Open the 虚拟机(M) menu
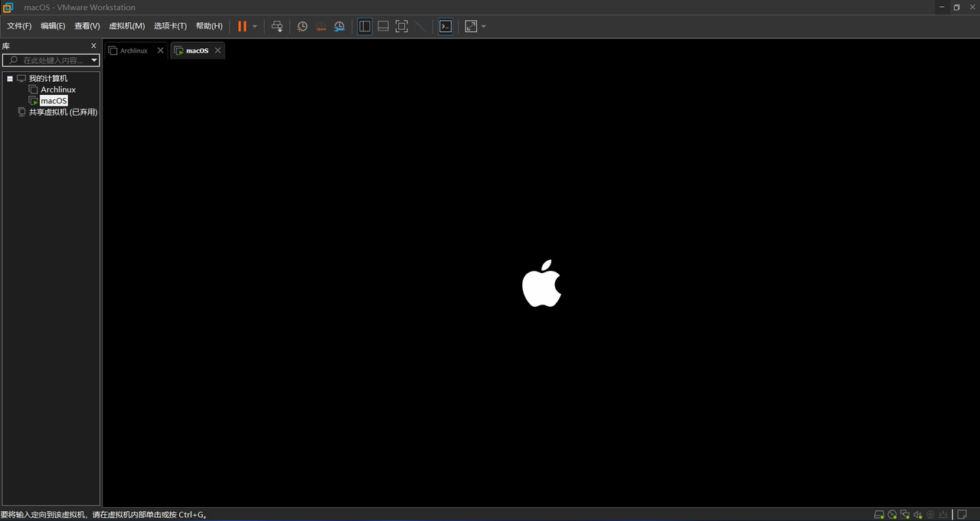 126,26
